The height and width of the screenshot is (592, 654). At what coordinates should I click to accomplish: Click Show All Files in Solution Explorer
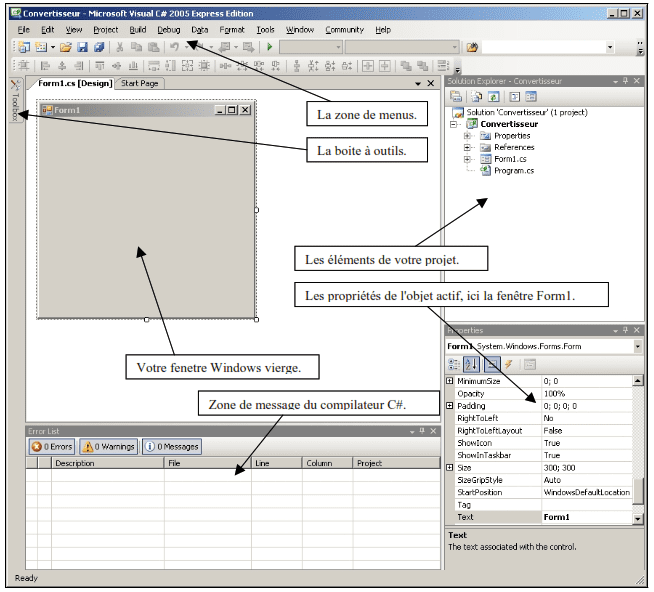click(x=476, y=97)
